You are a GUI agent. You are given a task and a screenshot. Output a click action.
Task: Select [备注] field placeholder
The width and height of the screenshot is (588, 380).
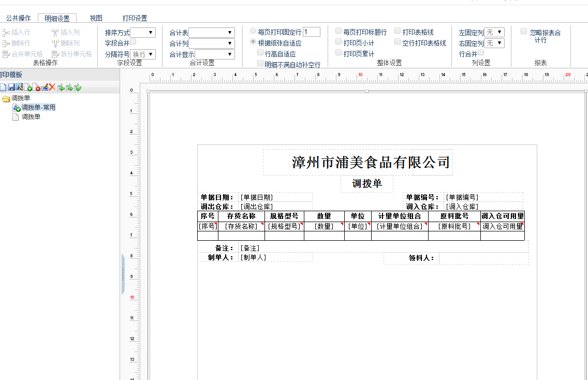tap(383, 248)
